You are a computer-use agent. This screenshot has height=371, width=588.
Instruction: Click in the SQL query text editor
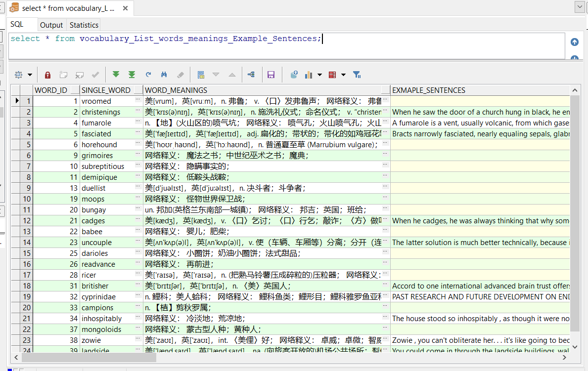[x=287, y=47]
